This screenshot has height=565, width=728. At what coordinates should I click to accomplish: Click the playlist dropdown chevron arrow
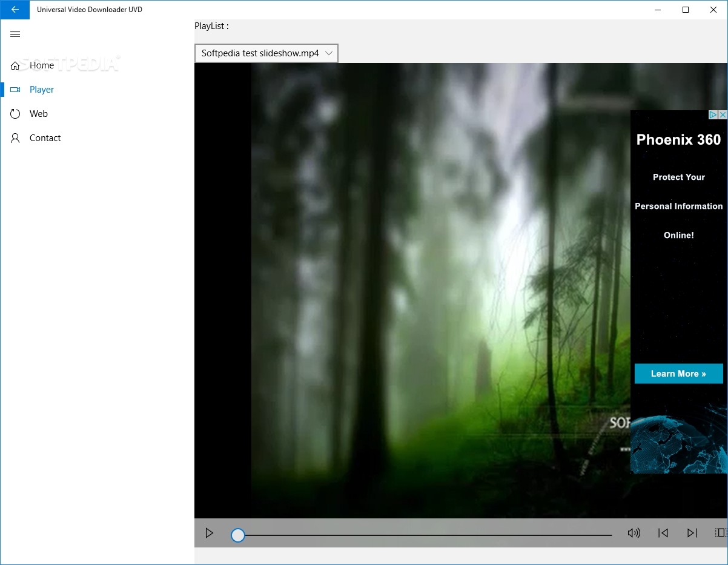[x=329, y=53]
